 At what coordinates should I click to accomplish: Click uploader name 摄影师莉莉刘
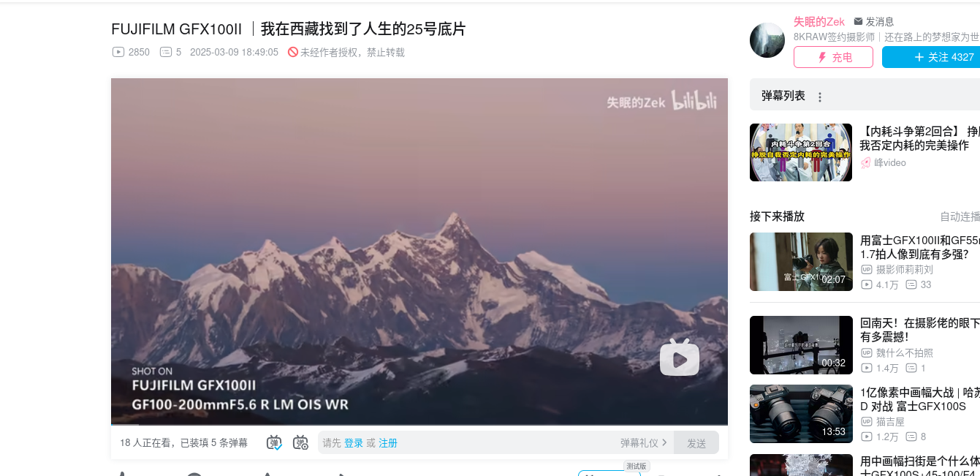point(905,269)
